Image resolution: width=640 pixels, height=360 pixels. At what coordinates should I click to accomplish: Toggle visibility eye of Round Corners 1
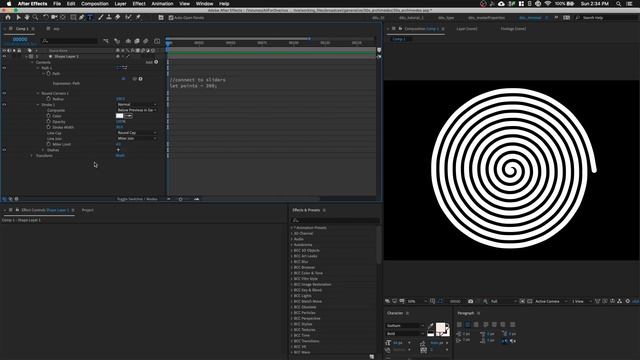(x=4, y=93)
